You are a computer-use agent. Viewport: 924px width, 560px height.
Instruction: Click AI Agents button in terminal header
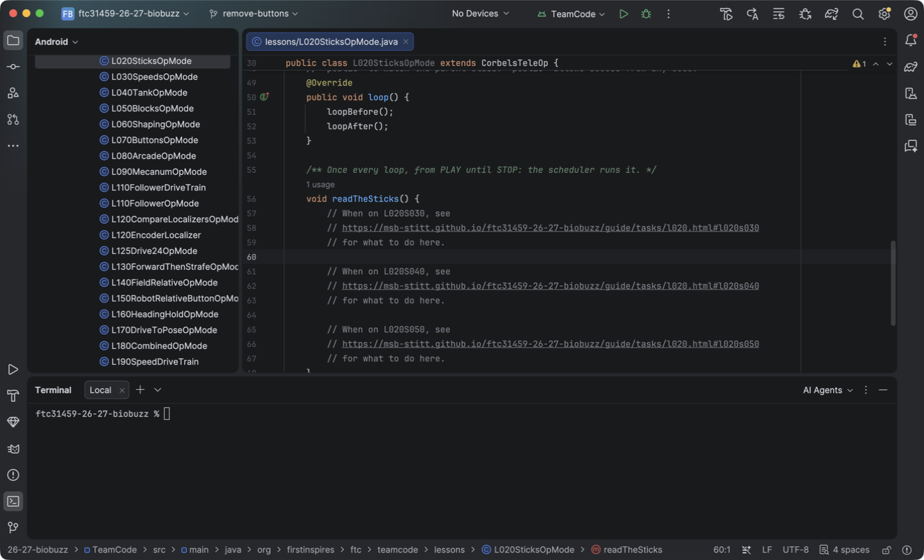(828, 390)
